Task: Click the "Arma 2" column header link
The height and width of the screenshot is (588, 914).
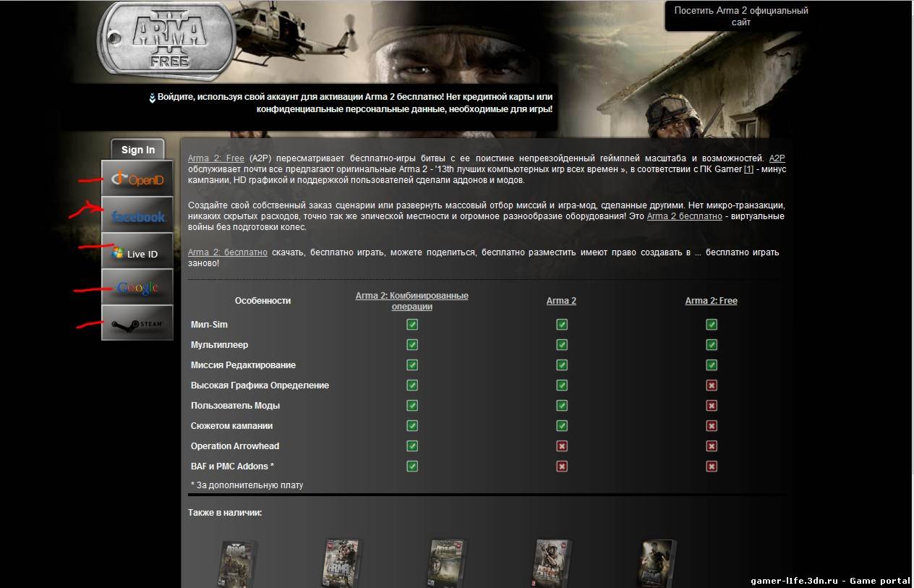Action: tap(561, 301)
